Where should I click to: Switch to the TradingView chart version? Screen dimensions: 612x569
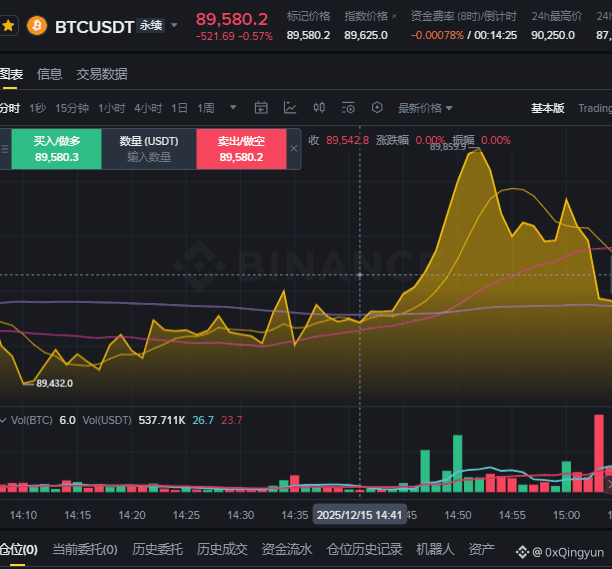click(x=595, y=108)
